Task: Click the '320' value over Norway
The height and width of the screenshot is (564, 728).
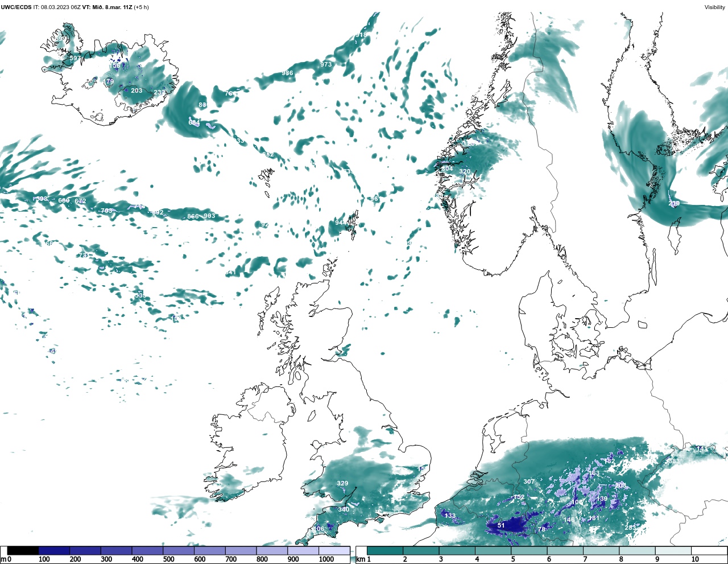Action: pos(465,171)
